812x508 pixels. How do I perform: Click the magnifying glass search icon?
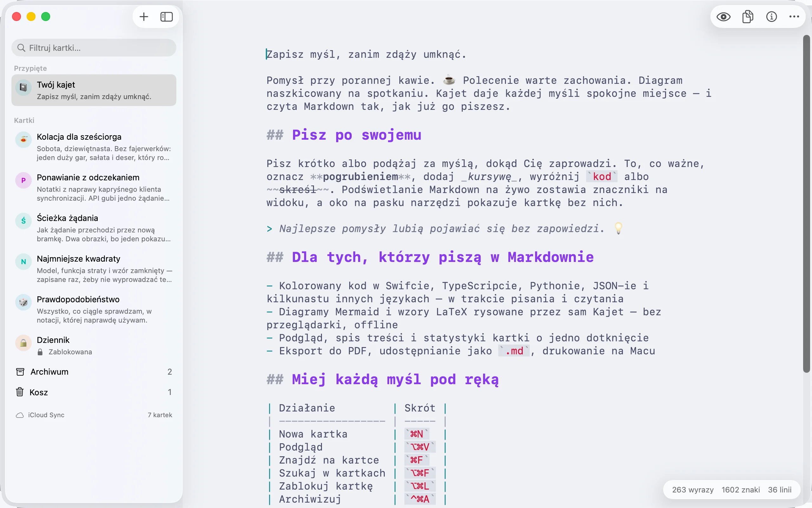pyautogui.click(x=21, y=48)
